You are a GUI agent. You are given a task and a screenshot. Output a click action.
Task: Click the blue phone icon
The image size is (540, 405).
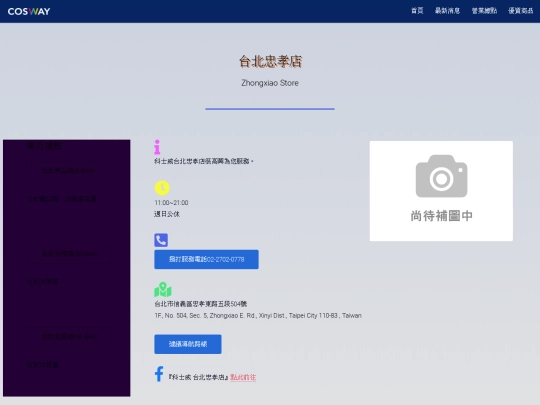tap(161, 240)
